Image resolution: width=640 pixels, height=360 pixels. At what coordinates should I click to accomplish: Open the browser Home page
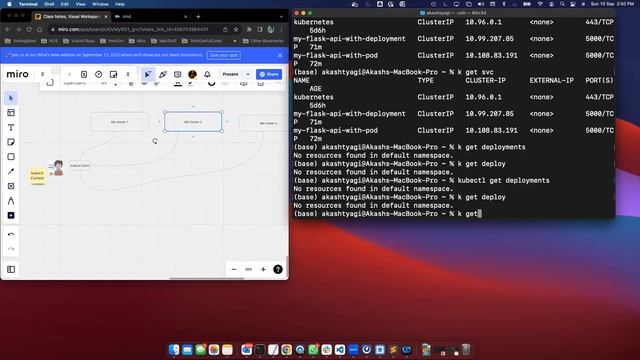40,29
